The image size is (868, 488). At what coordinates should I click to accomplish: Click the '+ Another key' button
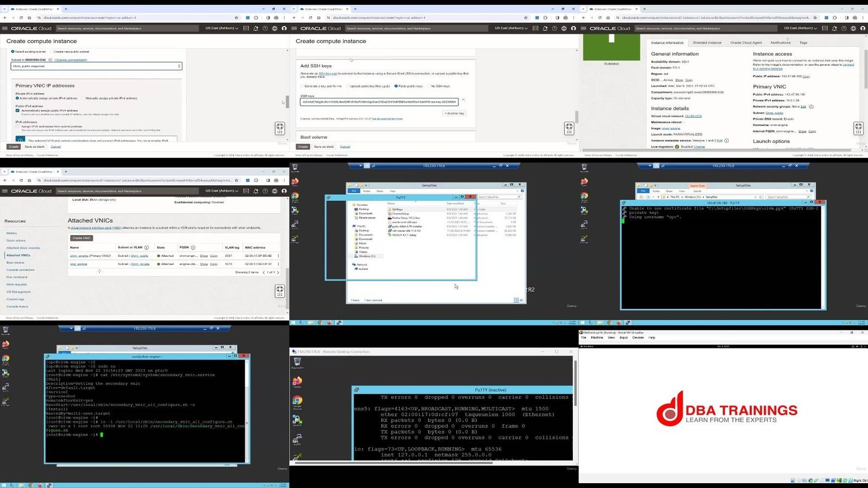click(455, 113)
